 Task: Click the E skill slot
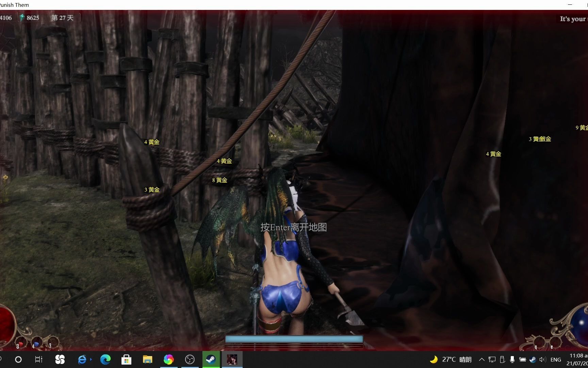(555, 342)
